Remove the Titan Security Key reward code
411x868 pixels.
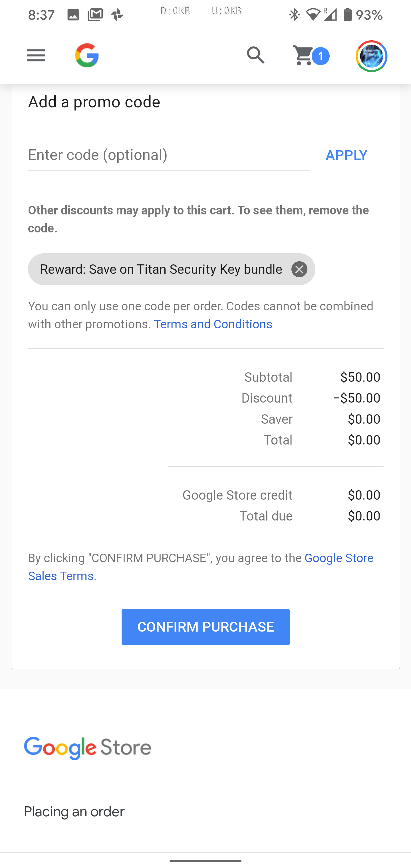299,270
